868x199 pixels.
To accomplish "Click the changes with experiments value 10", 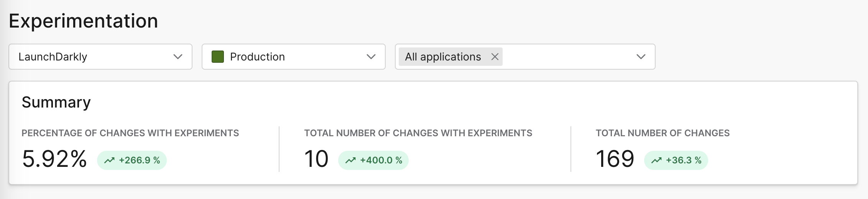I will [x=316, y=159].
